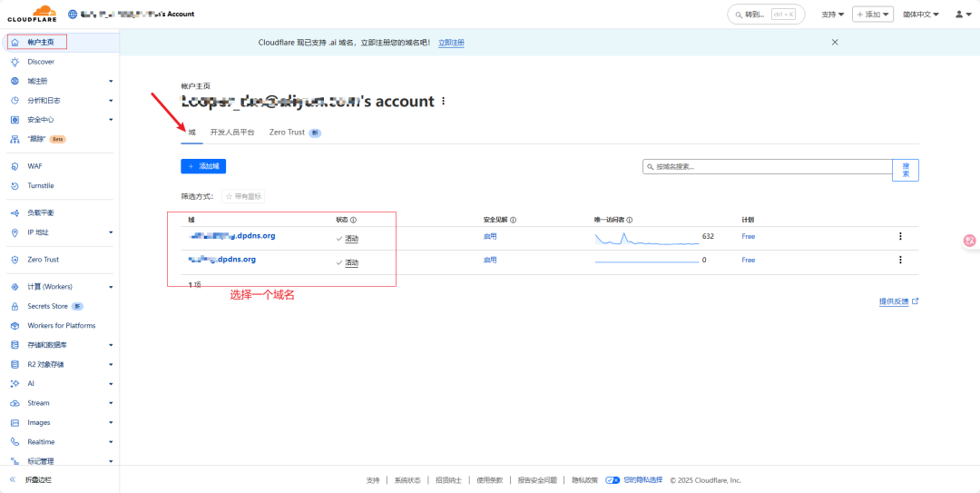Click the 按域名搜索 search field
Screen dimensions: 980x493
(768, 167)
